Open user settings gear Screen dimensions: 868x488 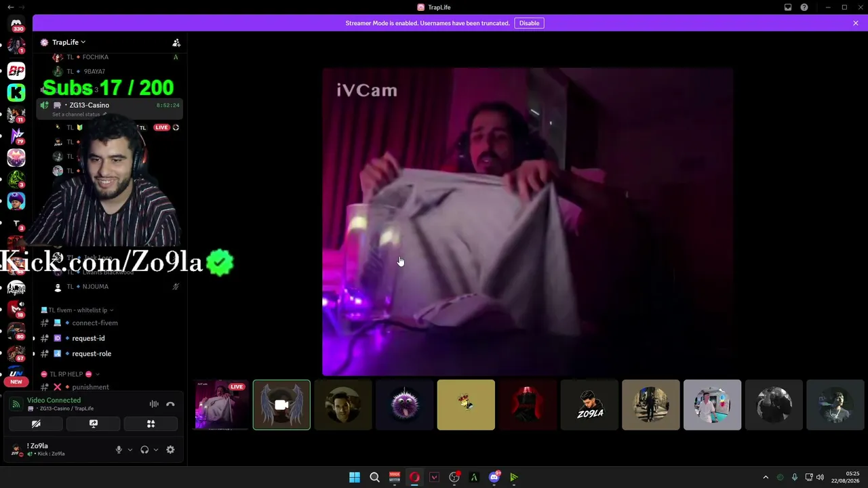[170, 449]
